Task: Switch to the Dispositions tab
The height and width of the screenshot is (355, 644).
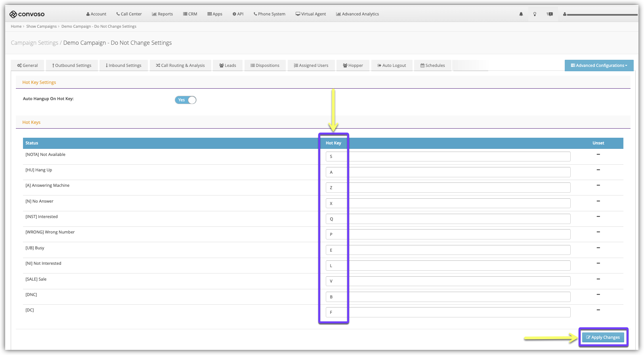Action: click(265, 66)
